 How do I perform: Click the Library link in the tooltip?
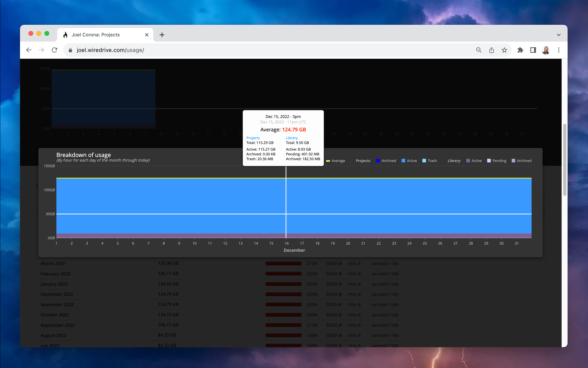(x=292, y=138)
